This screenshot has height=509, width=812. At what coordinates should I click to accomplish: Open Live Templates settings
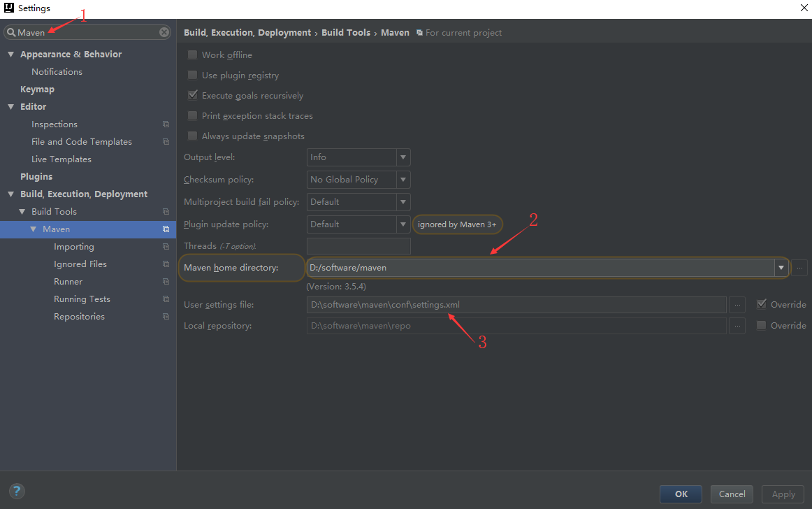click(61, 159)
